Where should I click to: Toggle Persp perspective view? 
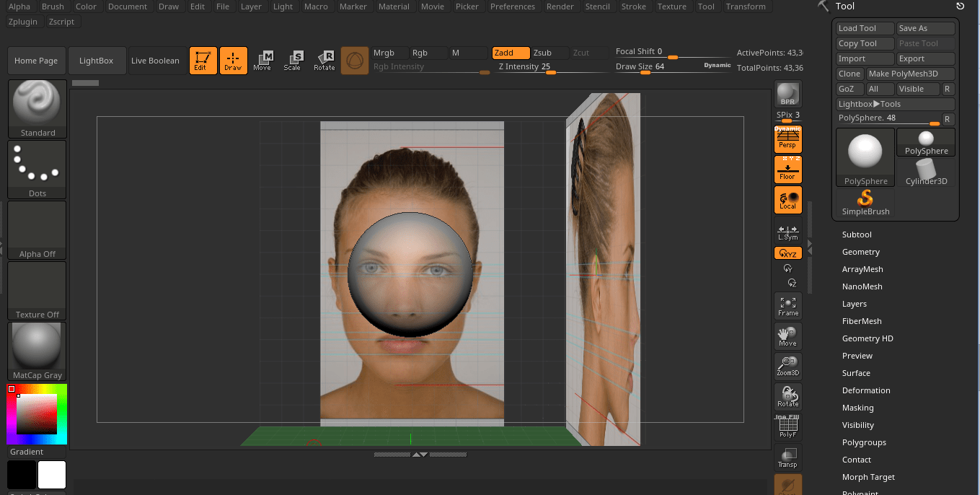pyautogui.click(x=787, y=139)
